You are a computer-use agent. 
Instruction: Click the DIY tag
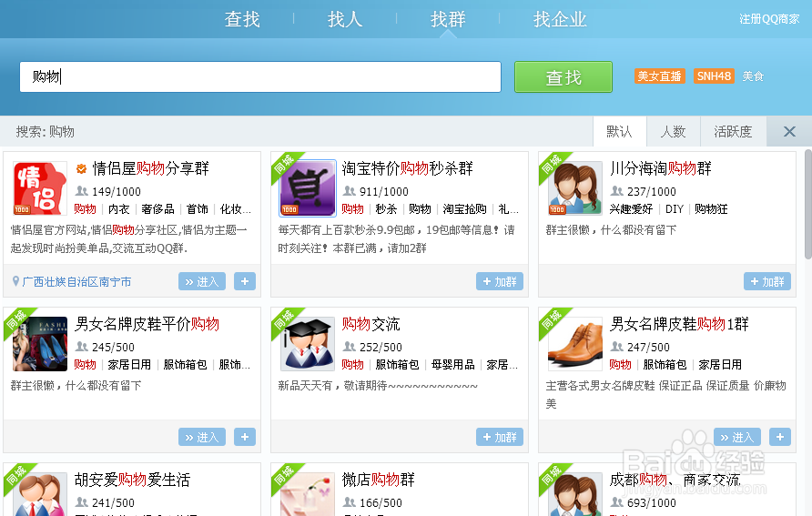(x=675, y=209)
